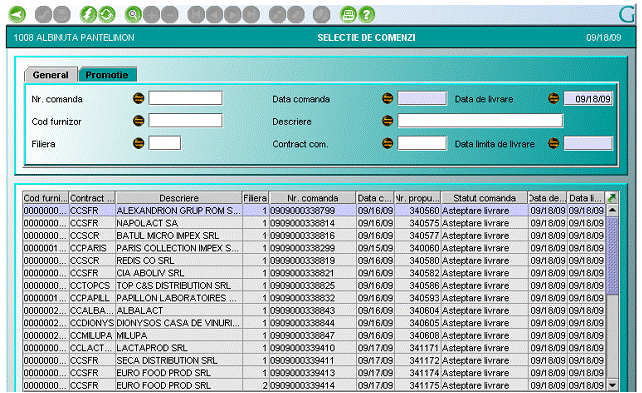Viewport: 642px width, 393px height.
Task: Go to first record navigation icon
Action: 196,15
